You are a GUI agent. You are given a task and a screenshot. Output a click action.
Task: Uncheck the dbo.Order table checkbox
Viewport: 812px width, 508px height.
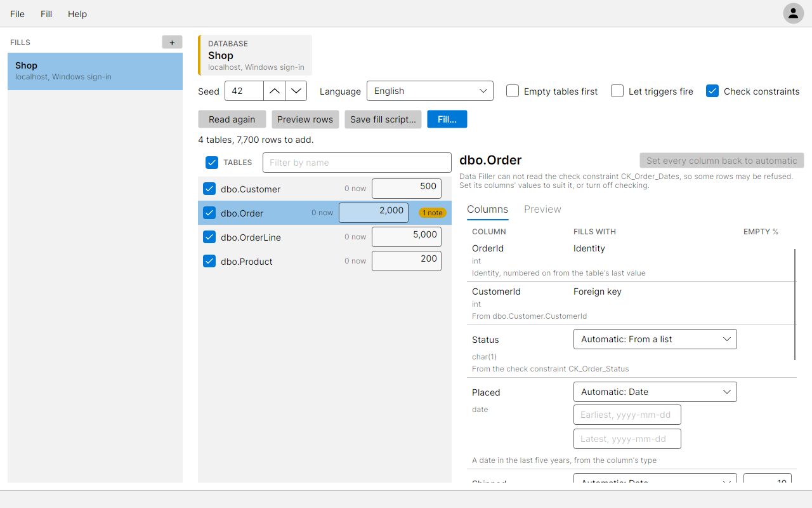pos(209,213)
